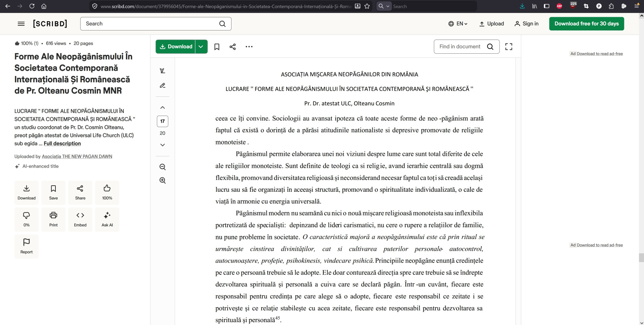Viewport: 644px width, 325px height.
Task: Open the EN language dropdown
Action: (458, 24)
